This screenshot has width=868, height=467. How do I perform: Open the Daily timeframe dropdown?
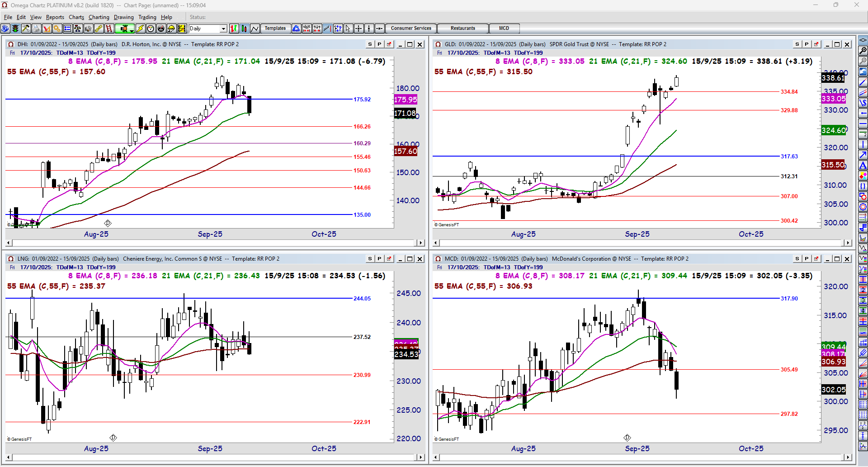pyautogui.click(x=223, y=29)
